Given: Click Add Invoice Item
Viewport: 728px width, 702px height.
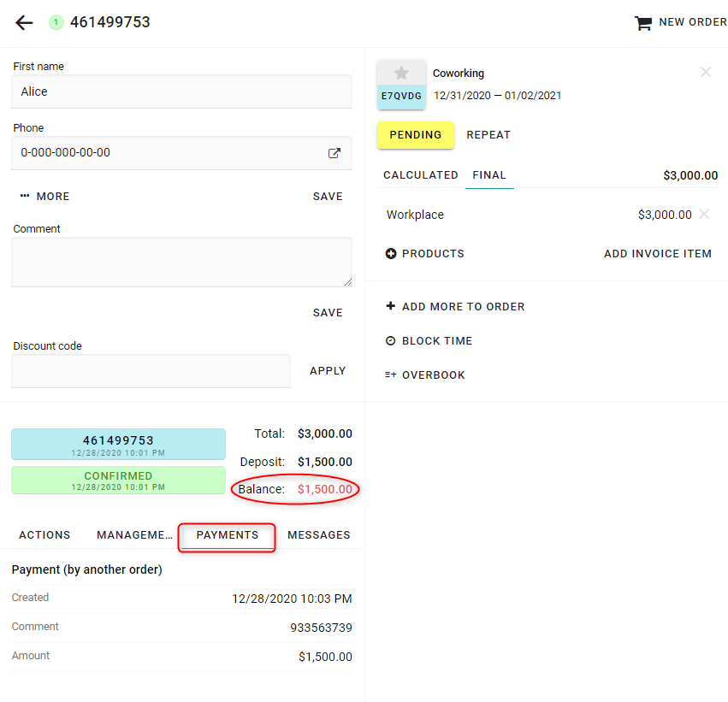Looking at the screenshot, I should coord(658,253).
